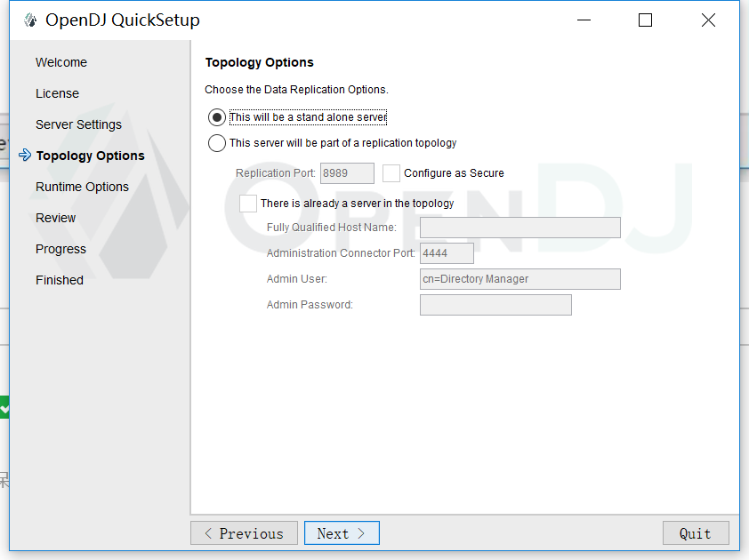Minimize the OpenDJ QuickSetup window
749x560 pixels.
point(584,20)
